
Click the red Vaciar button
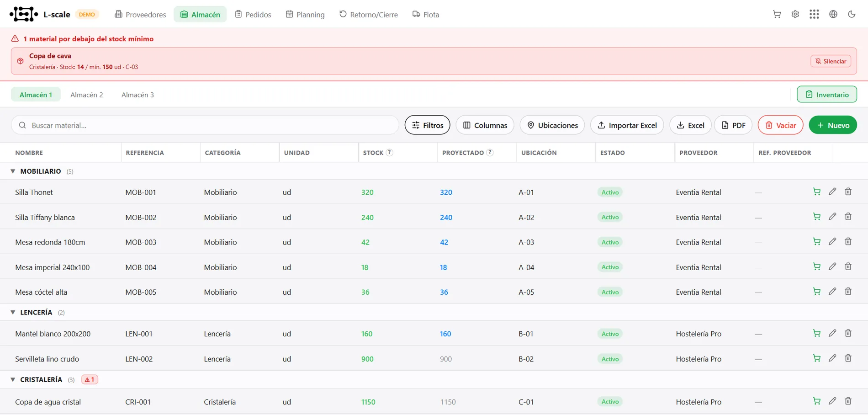(781, 125)
